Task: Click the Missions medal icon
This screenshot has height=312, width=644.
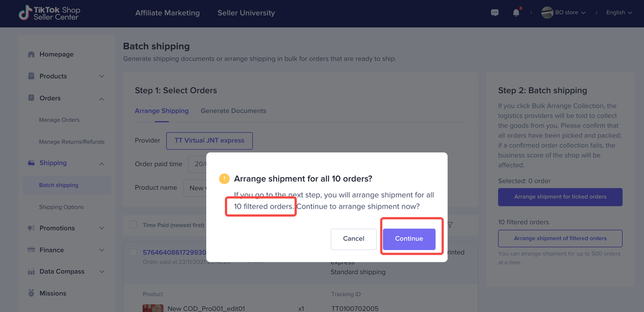Action: [31, 293]
